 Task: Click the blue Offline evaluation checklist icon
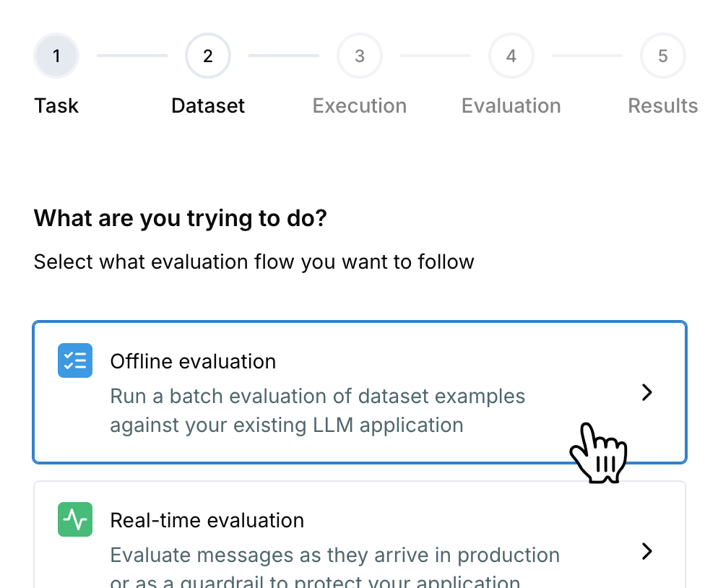(75, 360)
